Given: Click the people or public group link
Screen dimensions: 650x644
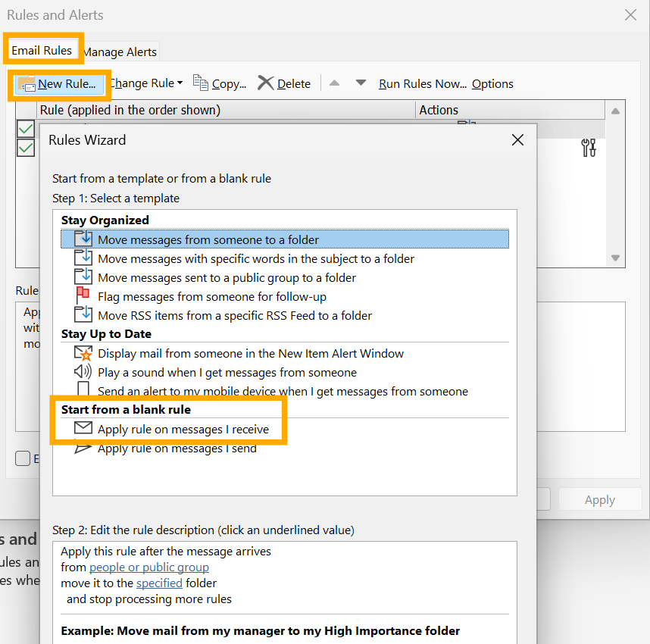Looking at the screenshot, I should [149, 567].
